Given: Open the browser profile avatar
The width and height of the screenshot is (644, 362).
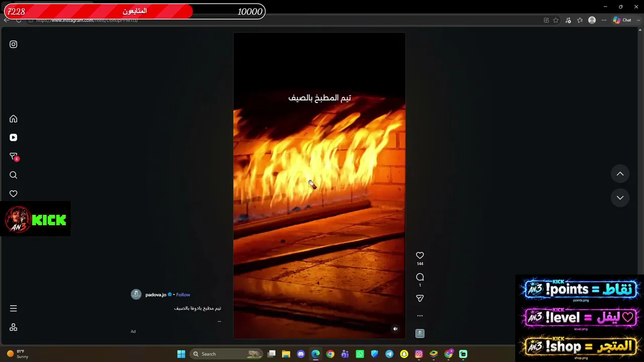Looking at the screenshot, I should click(x=592, y=20).
